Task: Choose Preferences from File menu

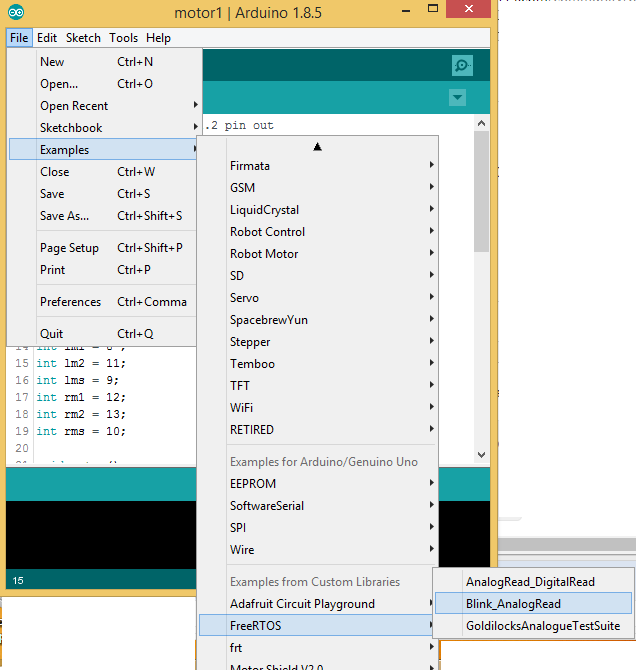Action: pyautogui.click(x=70, y=302)
